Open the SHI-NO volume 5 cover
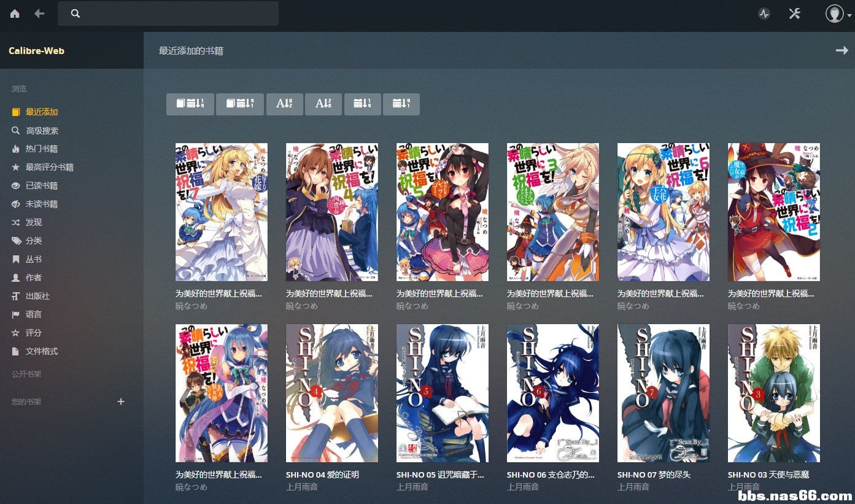 (x=443, y=394)
